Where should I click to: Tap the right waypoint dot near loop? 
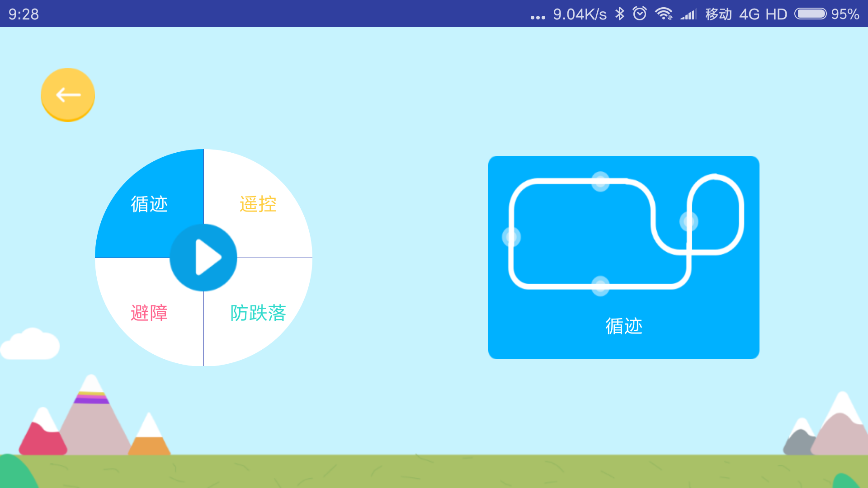(x=689, y=221)
